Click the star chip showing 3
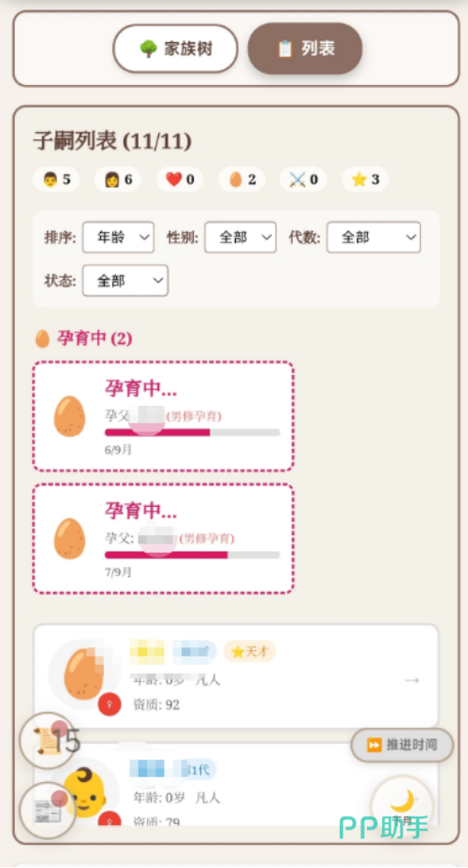Screen dimensions: 468x868 365,180
